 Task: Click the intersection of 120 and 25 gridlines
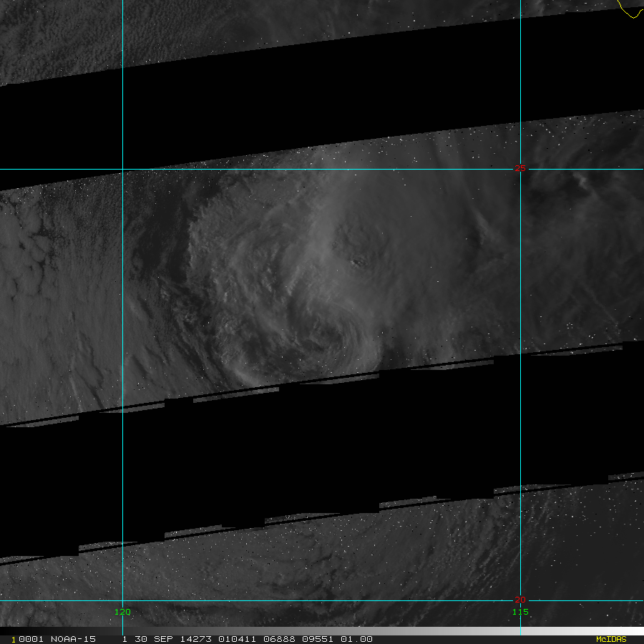pos(123,170)
